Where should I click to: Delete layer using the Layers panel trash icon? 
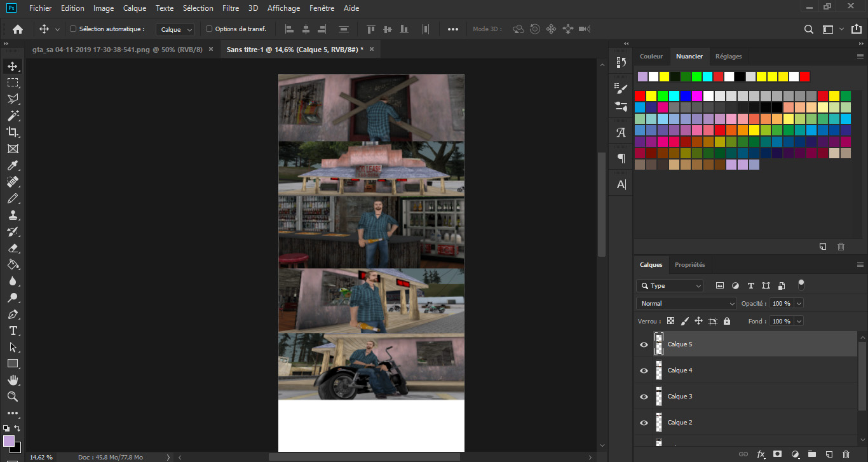846,454
